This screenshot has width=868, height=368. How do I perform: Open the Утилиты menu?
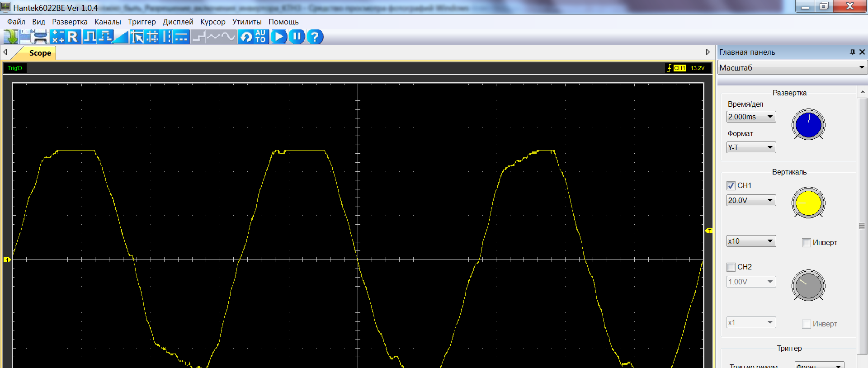tap(247, 22)
